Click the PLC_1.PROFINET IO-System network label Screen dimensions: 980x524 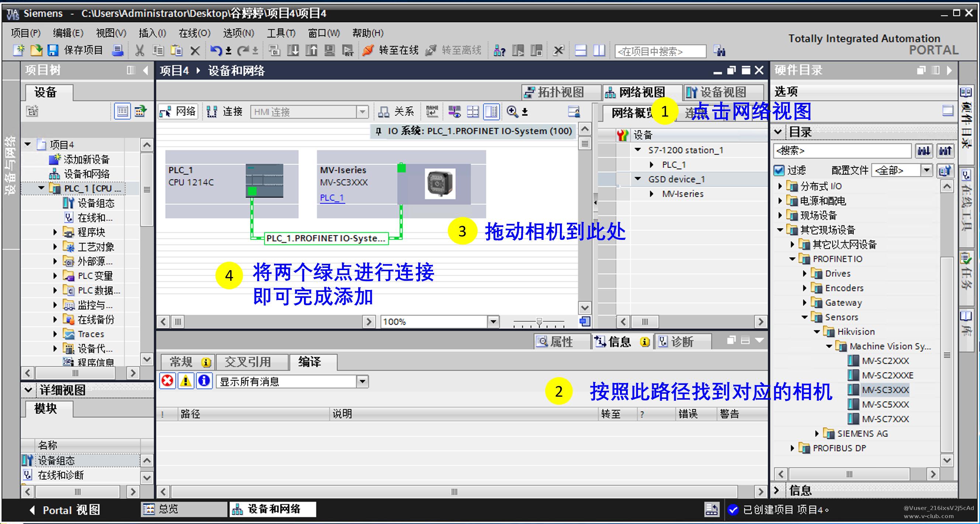point(326,238)
